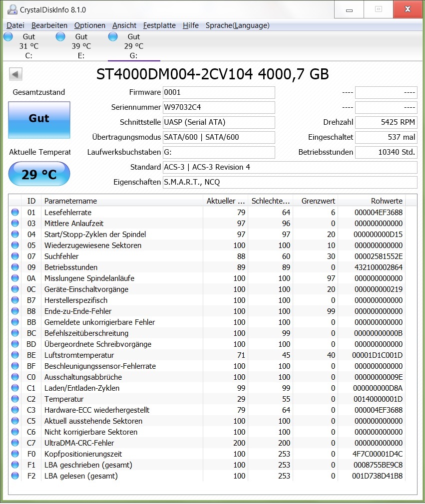Click status icon of Befehlszeitüberschreitung row
425x504 pixels.
15,333
